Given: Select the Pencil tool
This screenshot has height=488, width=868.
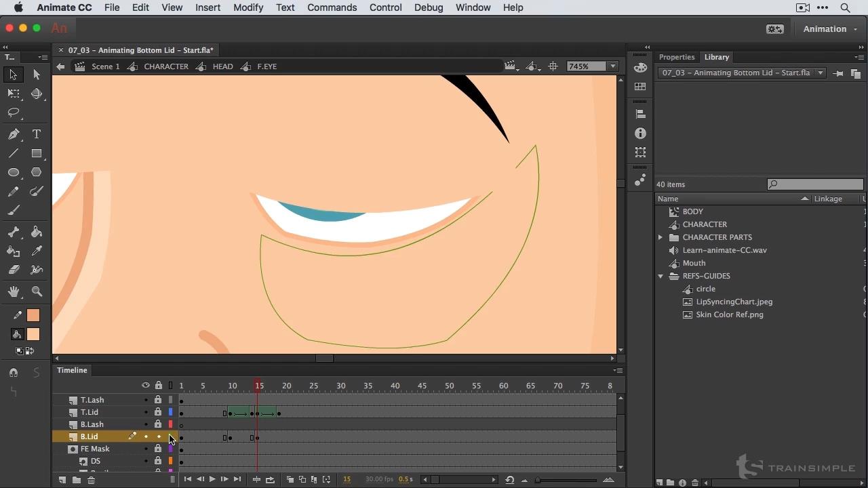Looking at the screenshot, I should pyautogui.click(x=14, y=191).
